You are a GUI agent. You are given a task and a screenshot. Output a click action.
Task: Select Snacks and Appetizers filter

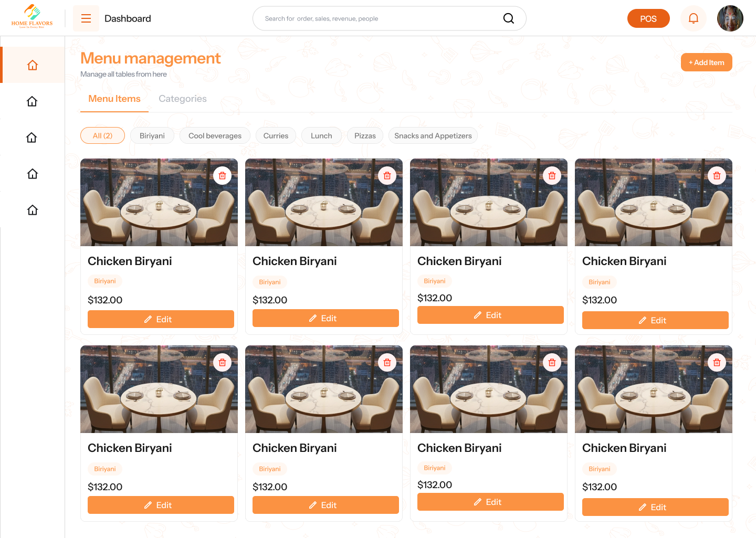point(433,135)
